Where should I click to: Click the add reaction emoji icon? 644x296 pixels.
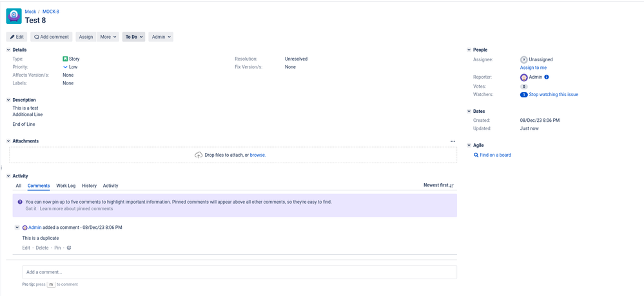69,248
